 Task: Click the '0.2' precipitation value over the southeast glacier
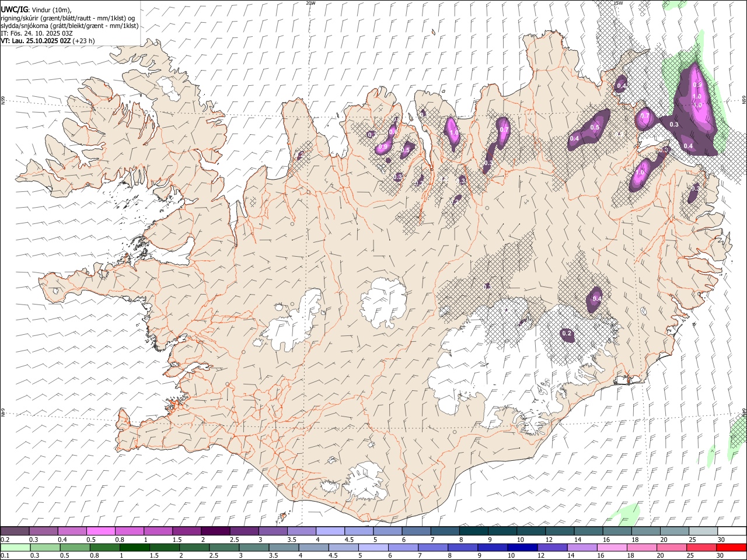point(567,334)
